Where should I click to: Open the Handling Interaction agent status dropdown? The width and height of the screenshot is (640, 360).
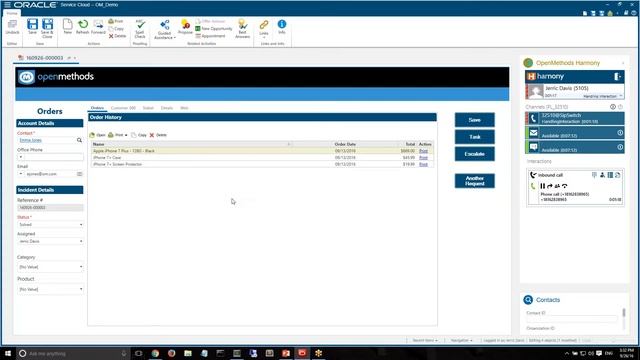coord(603,96)
